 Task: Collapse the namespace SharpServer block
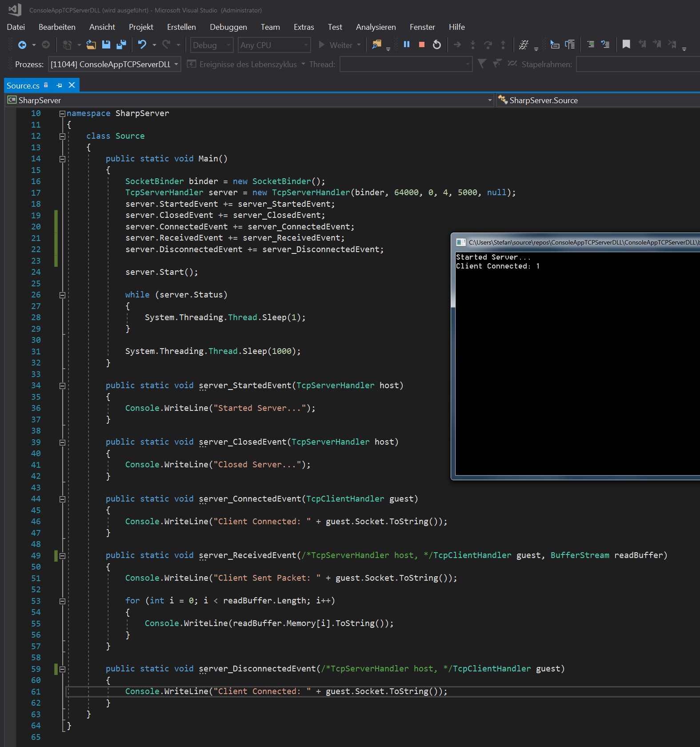62,113
